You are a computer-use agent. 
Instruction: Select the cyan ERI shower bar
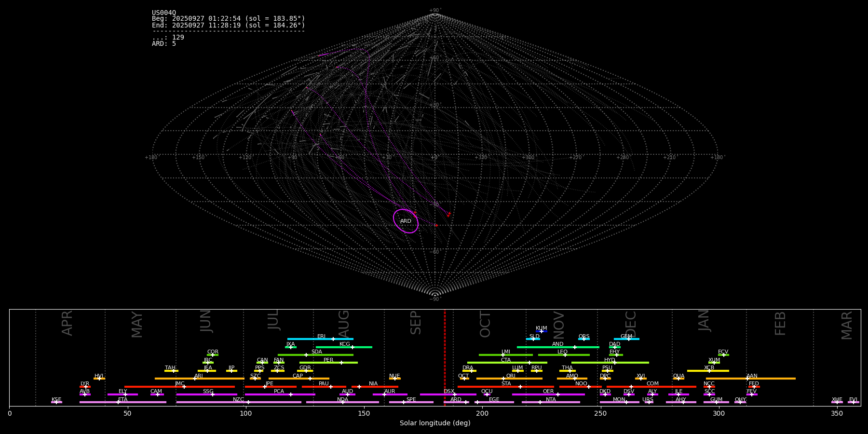coord(309,339)
